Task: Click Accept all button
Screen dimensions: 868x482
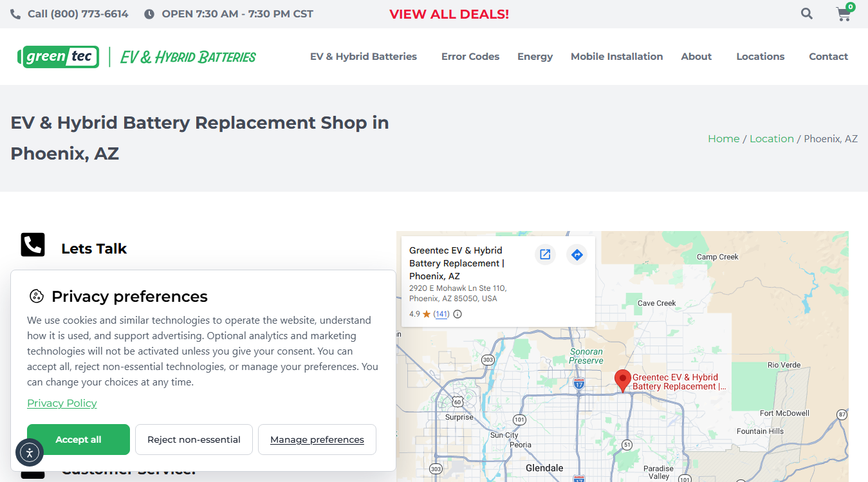Action: tap(78, 440)
